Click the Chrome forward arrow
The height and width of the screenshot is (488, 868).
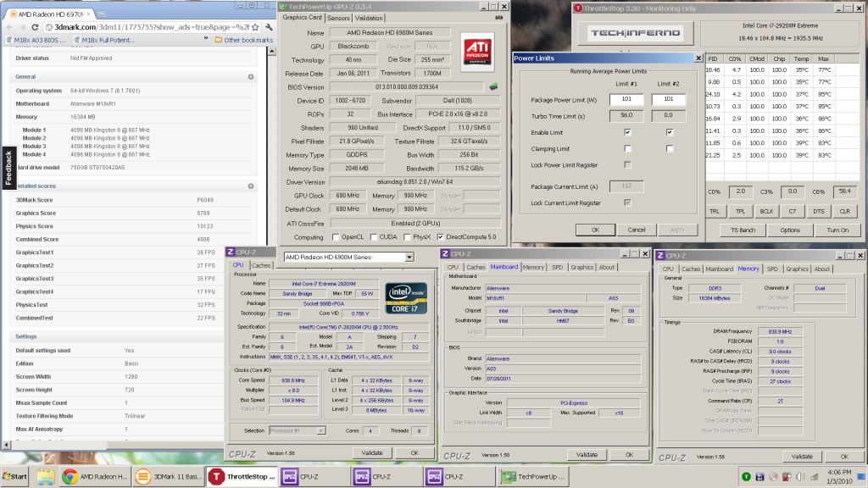tap(22, 27)
